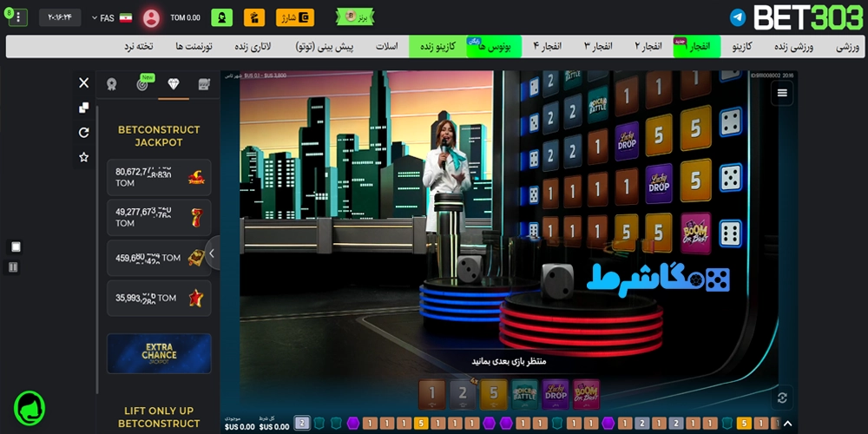This screenshot has height=434, width=868.
Task: Click the side panel vertical scrollbar
Action: 97,249
